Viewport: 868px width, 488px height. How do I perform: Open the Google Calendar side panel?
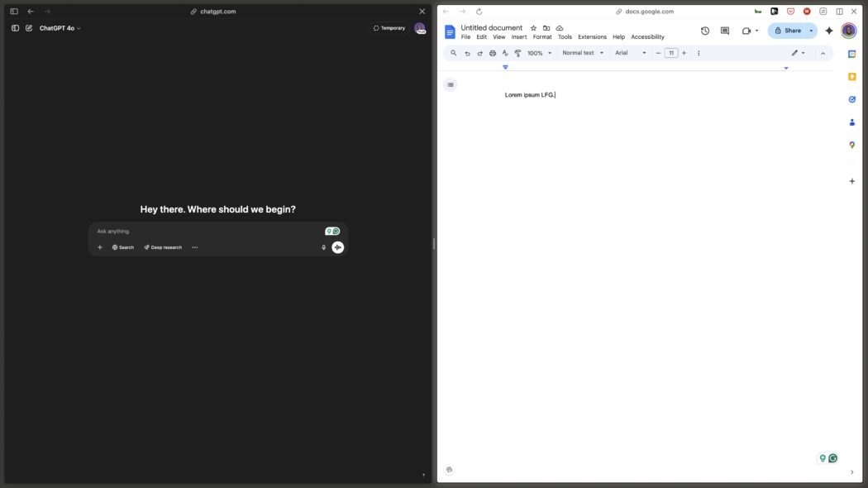(x=851, y=53)
